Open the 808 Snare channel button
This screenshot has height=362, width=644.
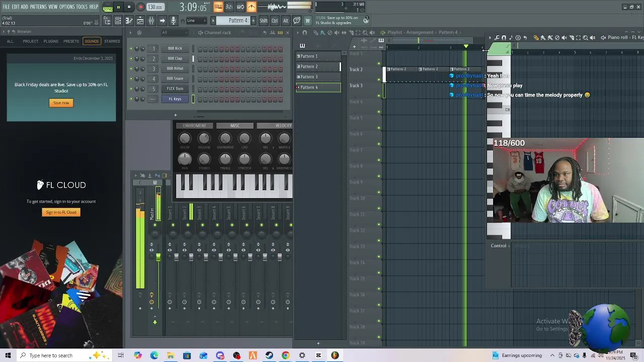175,79
